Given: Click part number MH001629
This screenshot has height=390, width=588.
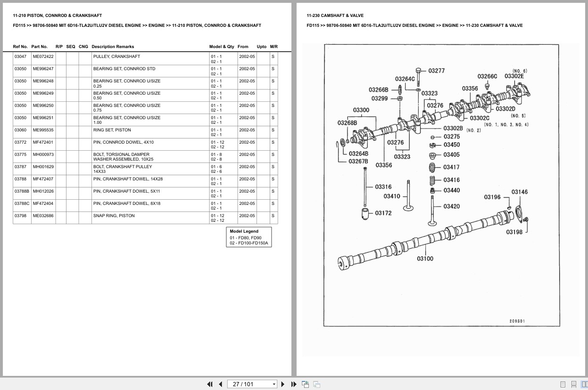Looking at the screenshot, I should tap(43, 167).
